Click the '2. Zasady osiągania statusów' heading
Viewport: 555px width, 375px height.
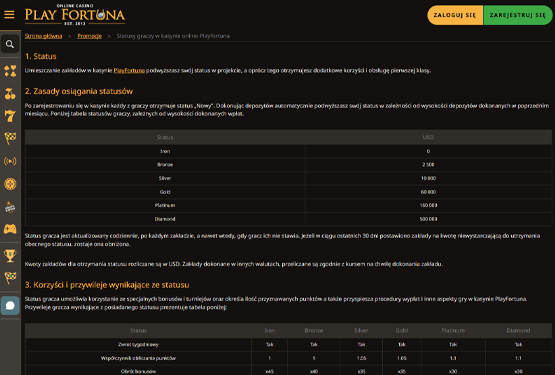tap(79, 91)
